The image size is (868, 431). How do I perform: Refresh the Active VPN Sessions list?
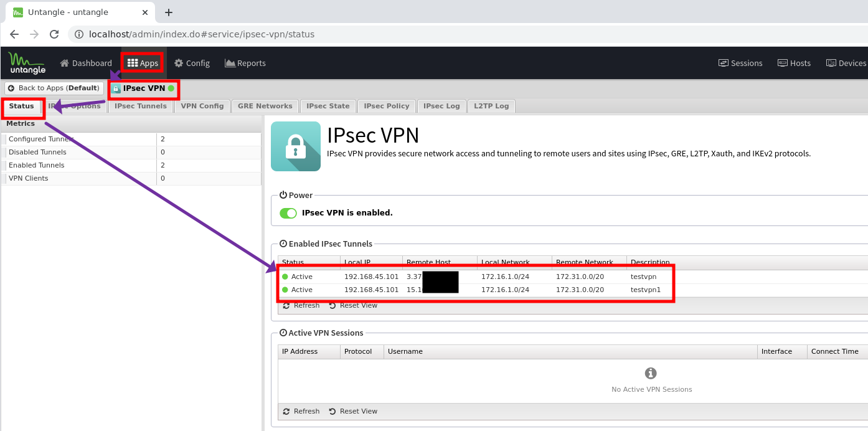click(301, 411)
